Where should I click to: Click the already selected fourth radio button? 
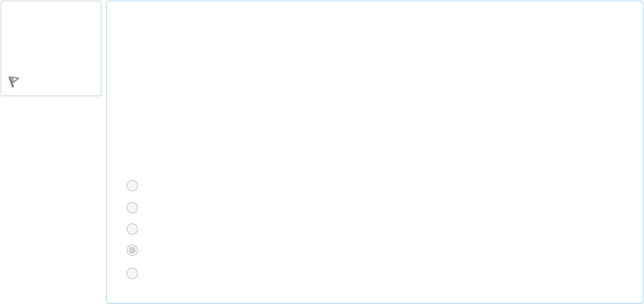pyautogui.click(x=132, y=251)
